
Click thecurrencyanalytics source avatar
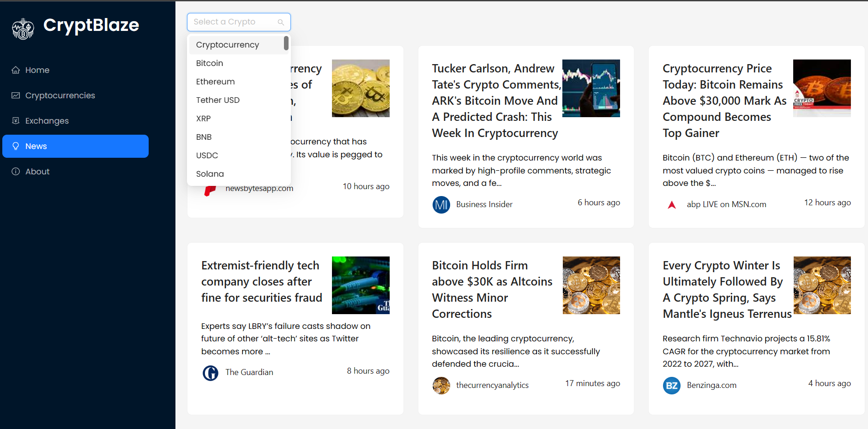(x=441, y=386)
